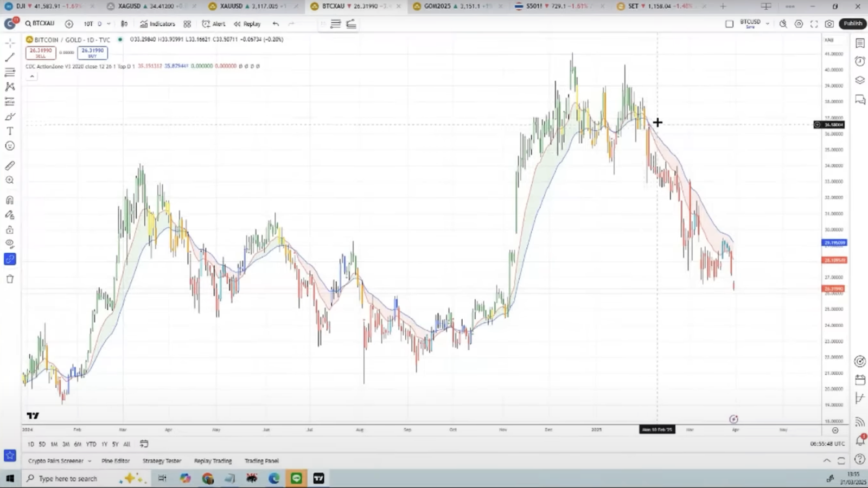This screenshot has width=868, height=488.
Task: Open the Watchlist panel icon
Action: (x=860, y=43)
